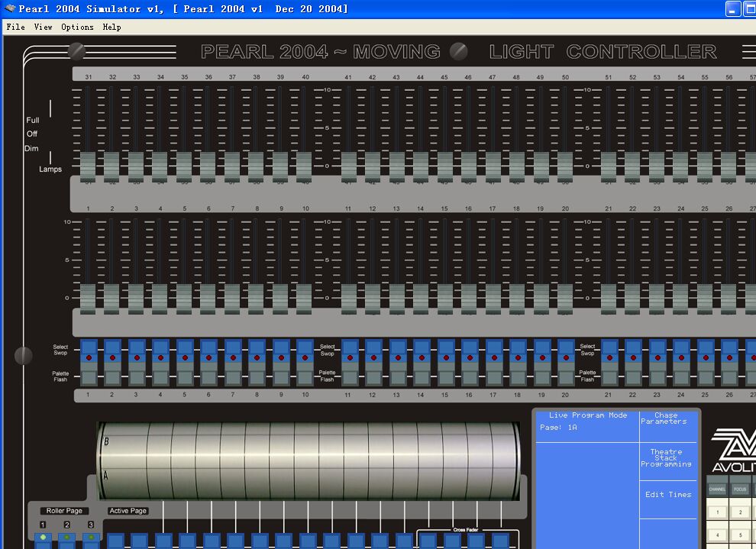This screenshot has width=756, height=549.
Task: Click the playback roller label drum
Action: [x=309, y=460]
